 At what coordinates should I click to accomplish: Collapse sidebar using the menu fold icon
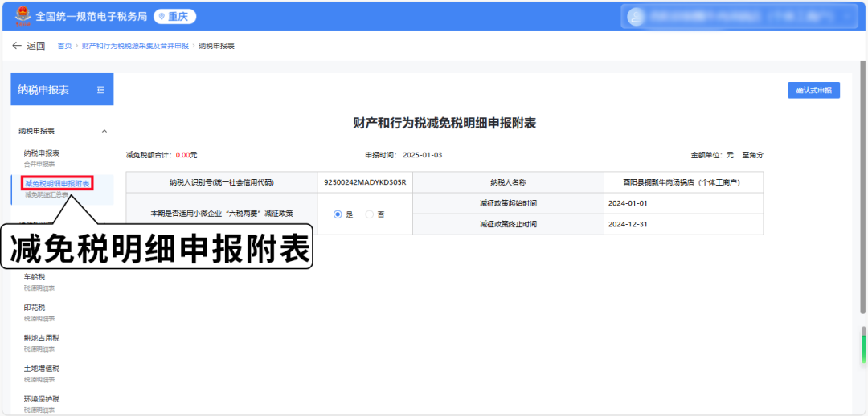pyautogui.click(x=100, y=90)
